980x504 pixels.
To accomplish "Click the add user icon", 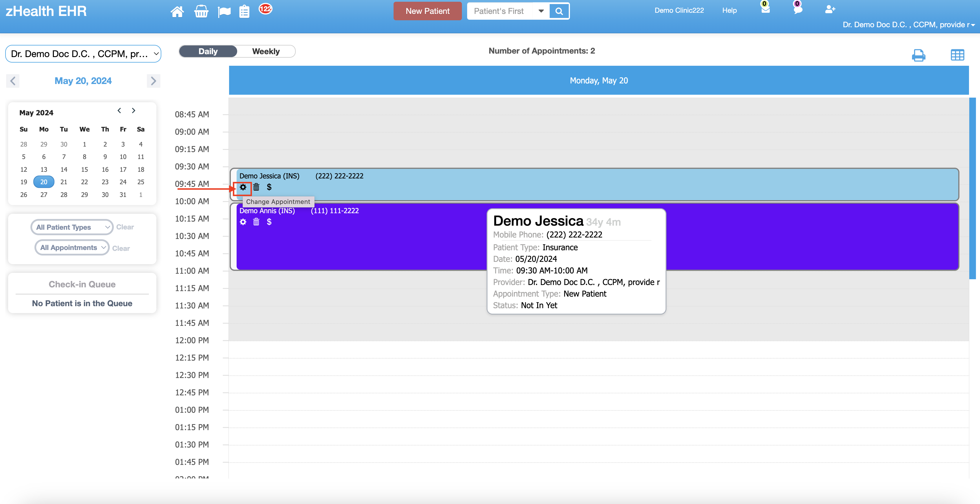I will coord(829,10).
